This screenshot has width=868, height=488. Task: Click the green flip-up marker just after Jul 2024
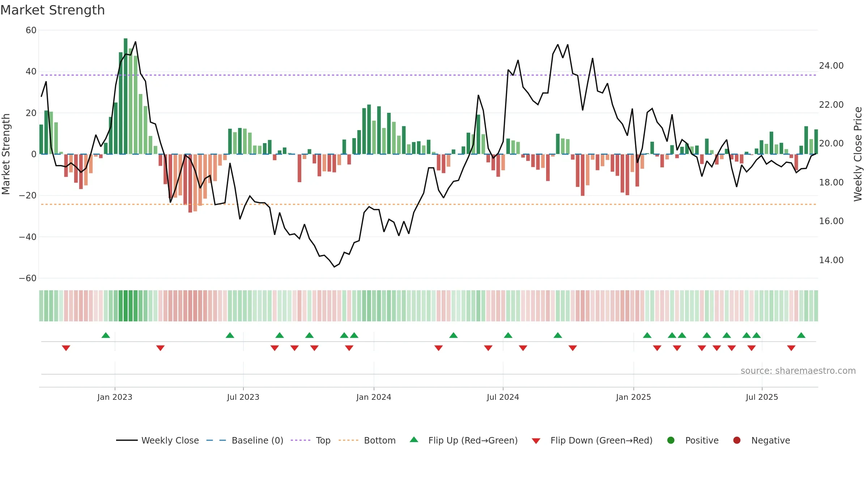508,335
